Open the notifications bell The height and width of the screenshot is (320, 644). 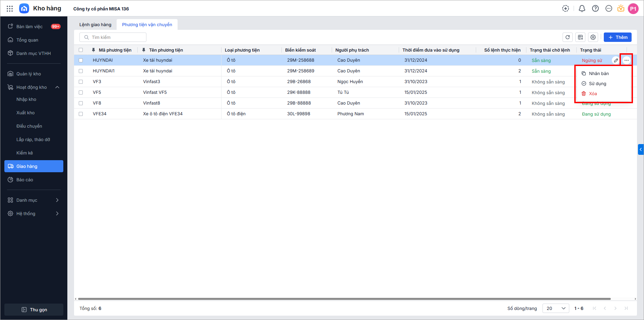[582, 9]
